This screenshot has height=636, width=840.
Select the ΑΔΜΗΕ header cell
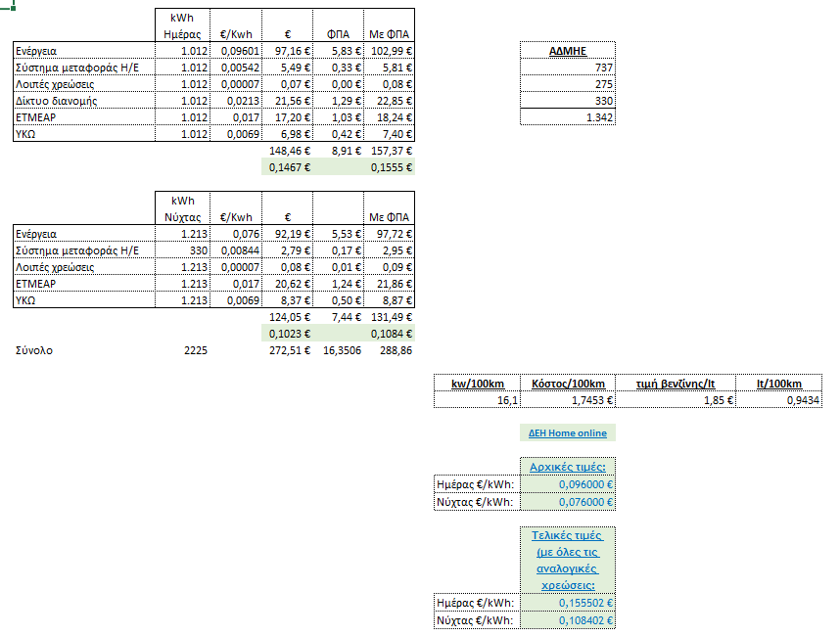coord(567,51)
